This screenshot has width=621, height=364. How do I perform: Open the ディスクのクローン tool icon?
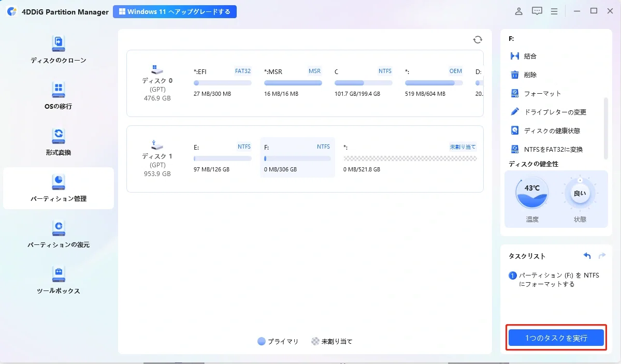tap(58, 43)
